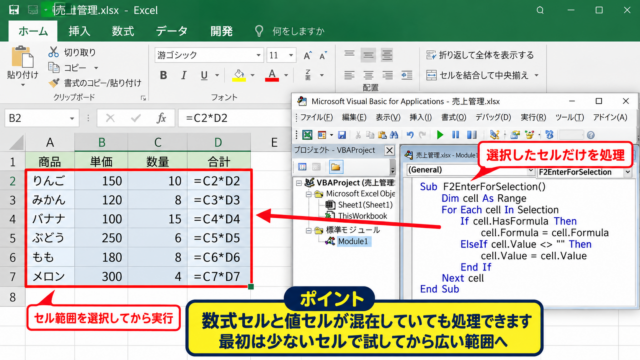Open the font size 11 dropdown
This screenshot has height=360, width=640.
coord(291,55)
